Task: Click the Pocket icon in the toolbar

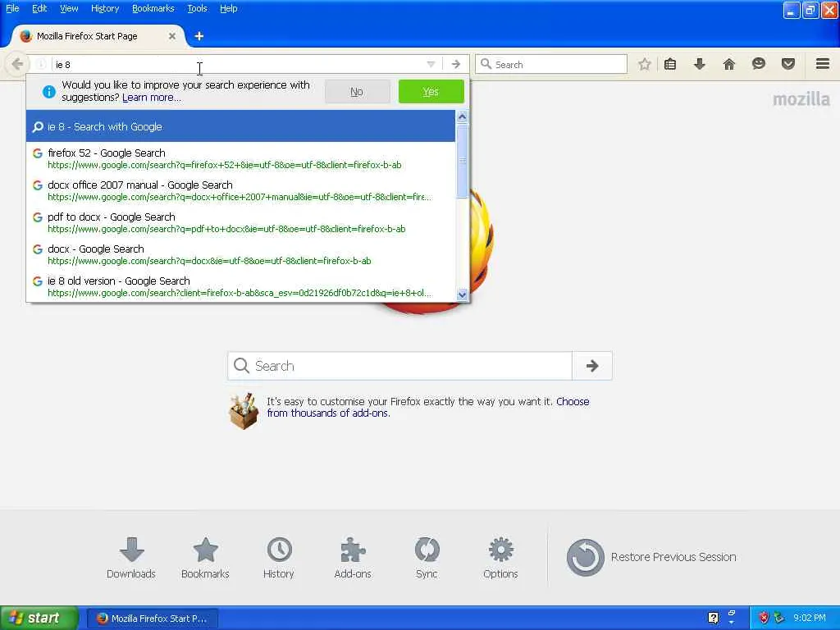Action: (788, 64)
